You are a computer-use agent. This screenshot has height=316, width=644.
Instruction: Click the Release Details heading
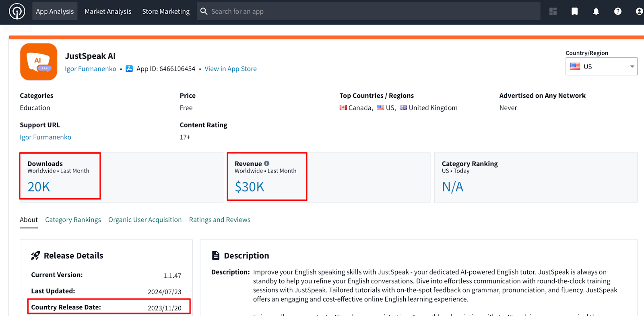73,256
